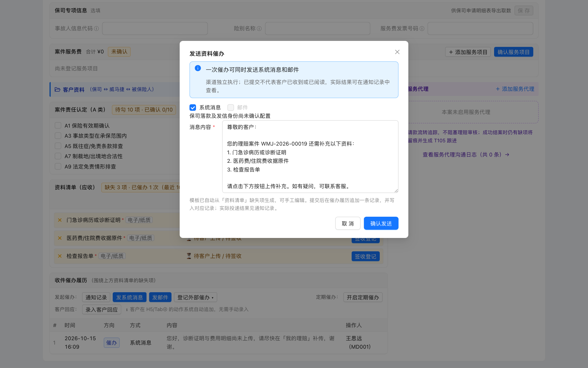Click the 险别名称 input field
This screenshot has width=588, height=368.
point(317,28)
